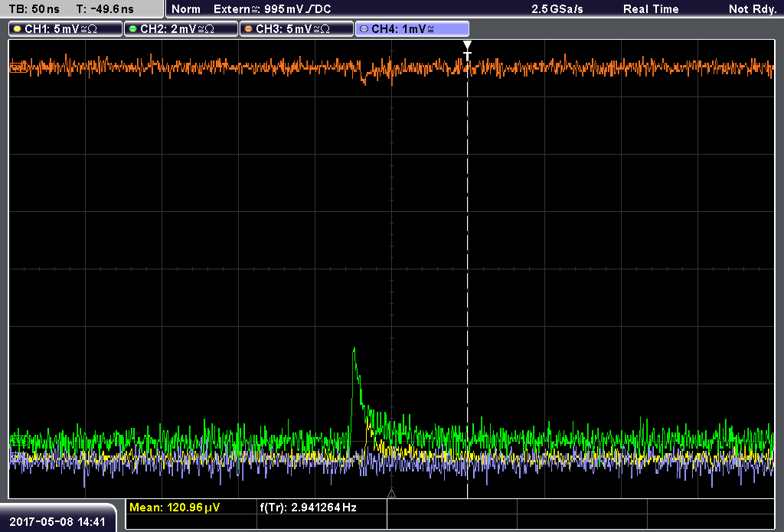784x532 pixels.
Task: Click the trigger position marker atop the dashed line
Action: pyautogui.click(x=467, y=50)
